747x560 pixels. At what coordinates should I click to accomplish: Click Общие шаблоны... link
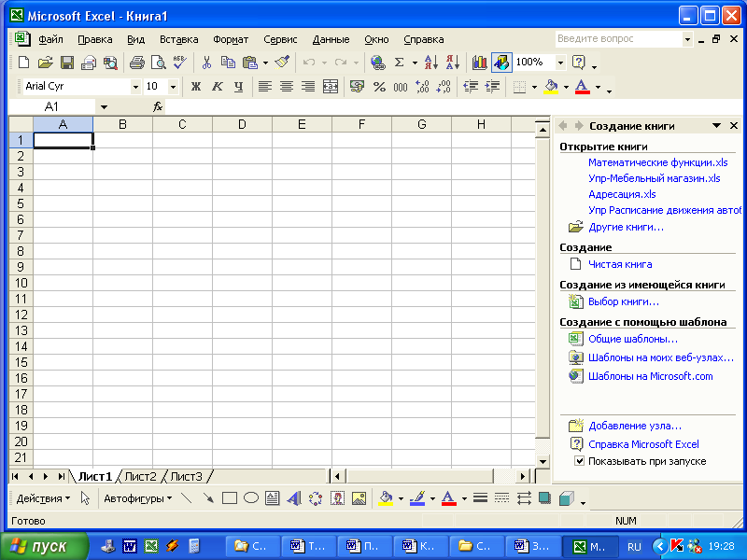pyautogui.click(x=633, y=339)
